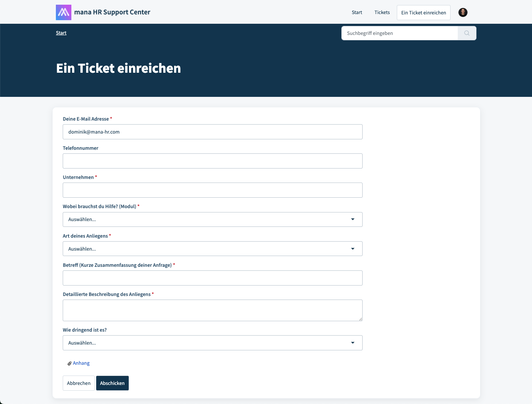Open the Art deines Anliegens dropdown
Viewport: 532px width, 404px height.
(213, 249)
